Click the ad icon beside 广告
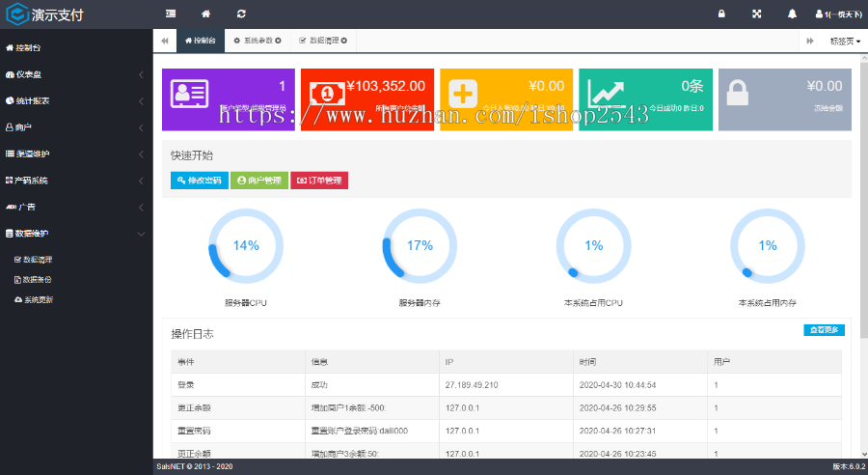 point(11,207)
